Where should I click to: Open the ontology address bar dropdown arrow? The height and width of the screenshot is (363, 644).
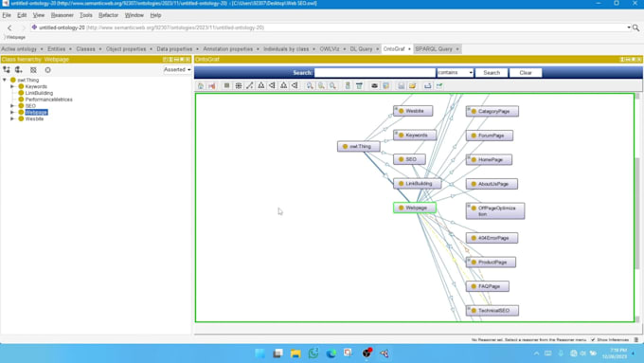(x=629, y=27)
